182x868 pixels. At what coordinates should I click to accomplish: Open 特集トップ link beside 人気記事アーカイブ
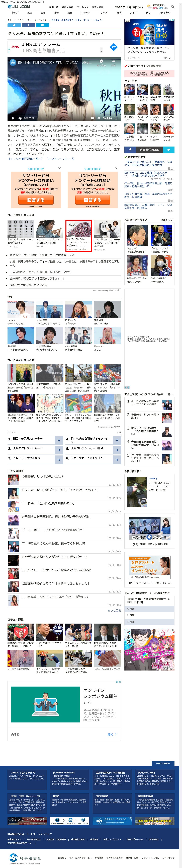coord(166,220)
